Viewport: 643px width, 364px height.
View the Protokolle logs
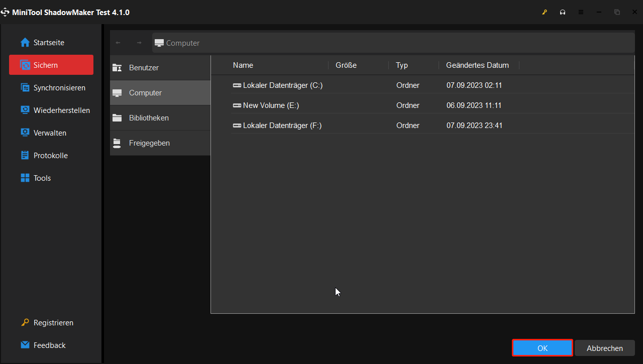pyautogui.click(x=50, y=155)
